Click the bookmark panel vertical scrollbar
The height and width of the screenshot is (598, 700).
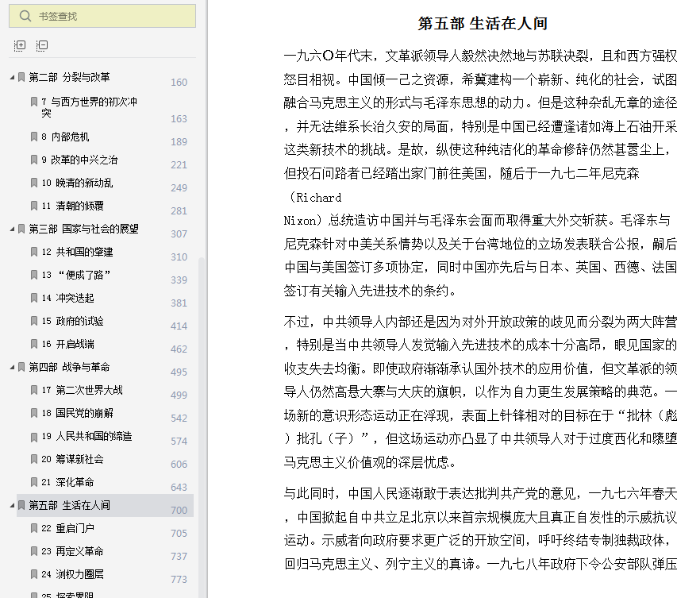pyautogui.click(x=202, y=427)
